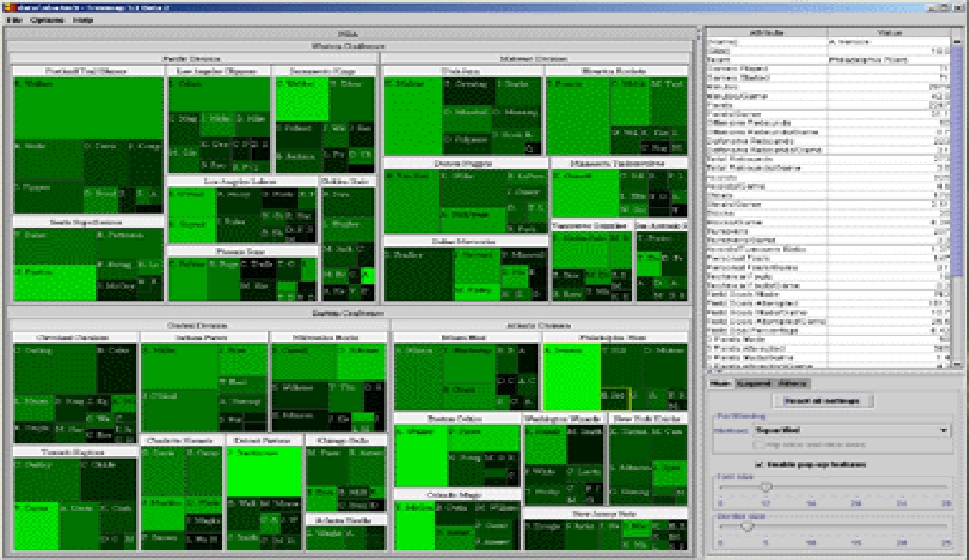Click the Los Angeles Lakers team header
Screen dimensions: 969x560
tap(242, 182)
